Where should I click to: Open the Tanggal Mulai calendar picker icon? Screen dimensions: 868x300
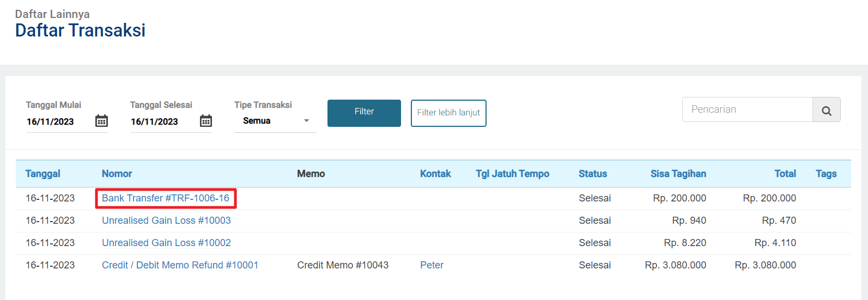point(101,121)
